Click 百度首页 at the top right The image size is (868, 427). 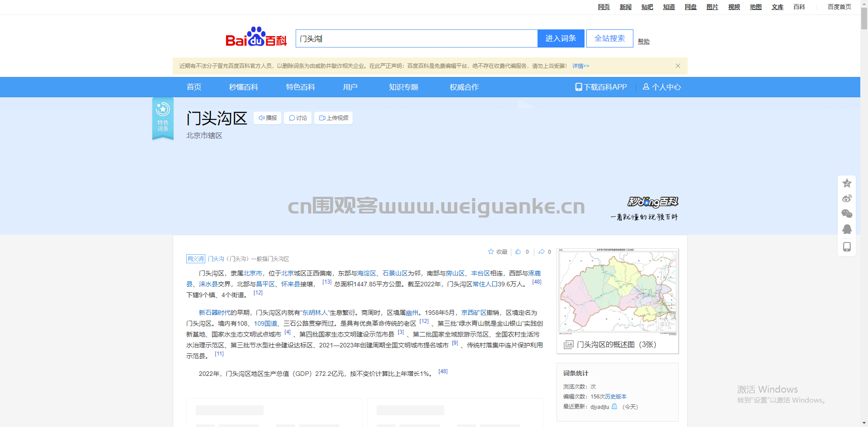coord(839,7)
